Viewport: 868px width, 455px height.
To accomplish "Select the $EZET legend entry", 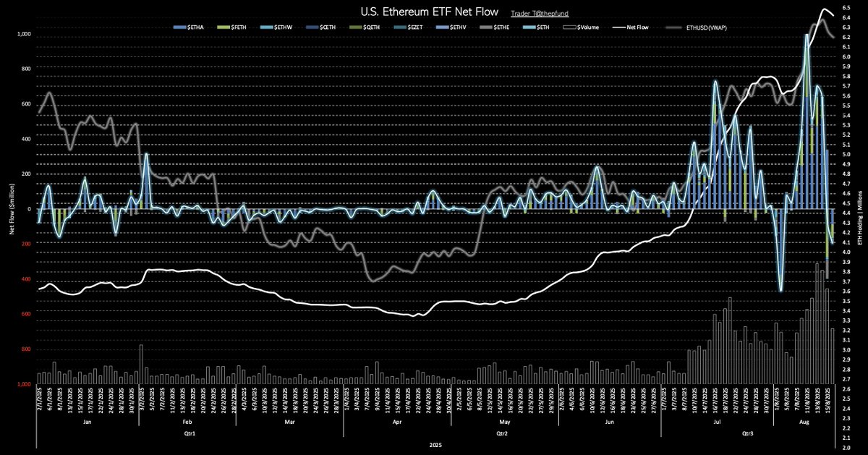I will pos(409,27).
